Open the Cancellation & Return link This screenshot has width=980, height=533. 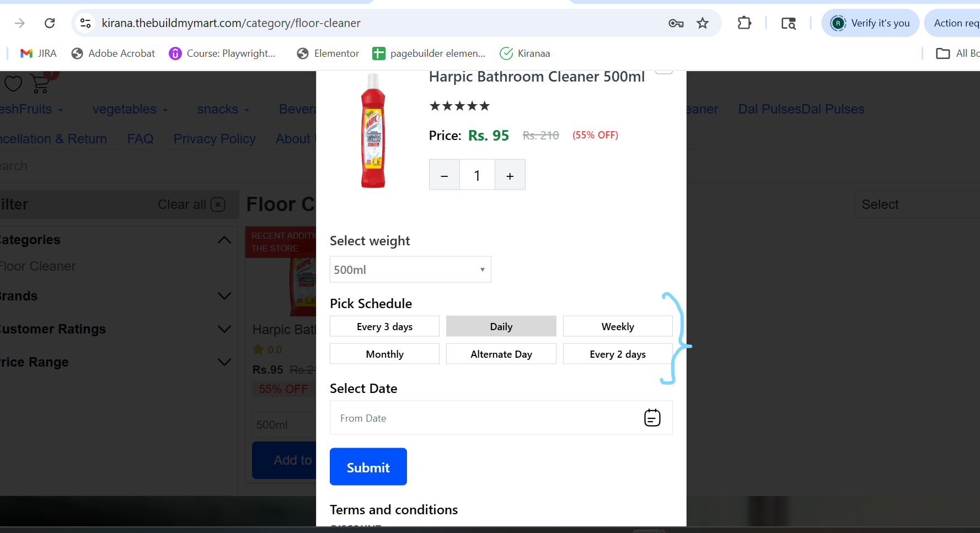(x=53, y=139)
